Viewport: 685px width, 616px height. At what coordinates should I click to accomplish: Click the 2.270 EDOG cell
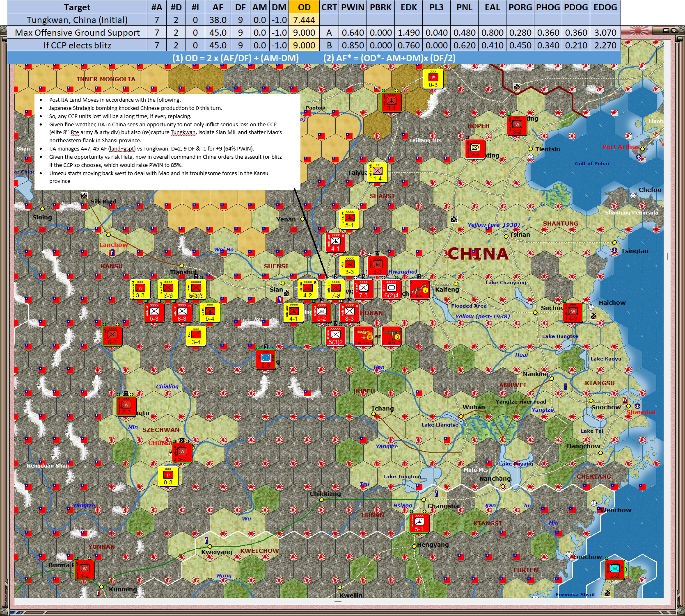click(x=605, y=45)
